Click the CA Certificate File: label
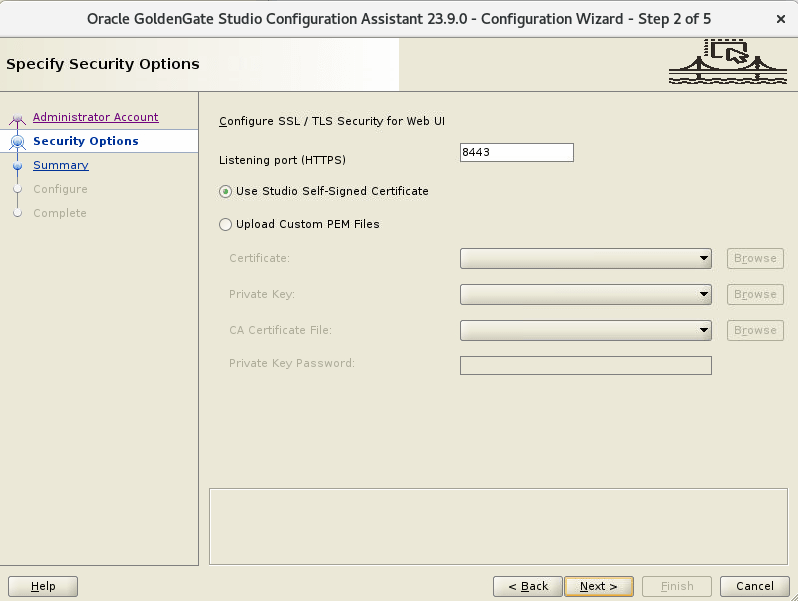798x601 pixels. click(x=280, y=330)
